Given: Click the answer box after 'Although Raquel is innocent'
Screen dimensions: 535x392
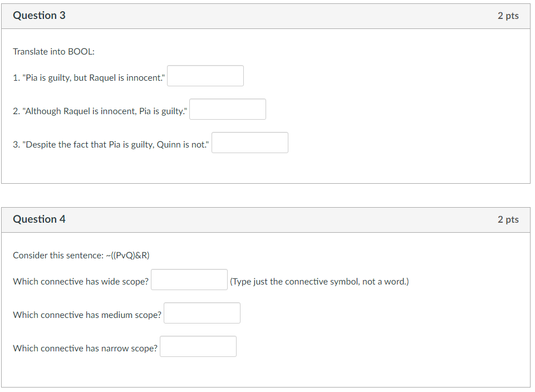Looking at the screenshot, I should click(227, 109).
